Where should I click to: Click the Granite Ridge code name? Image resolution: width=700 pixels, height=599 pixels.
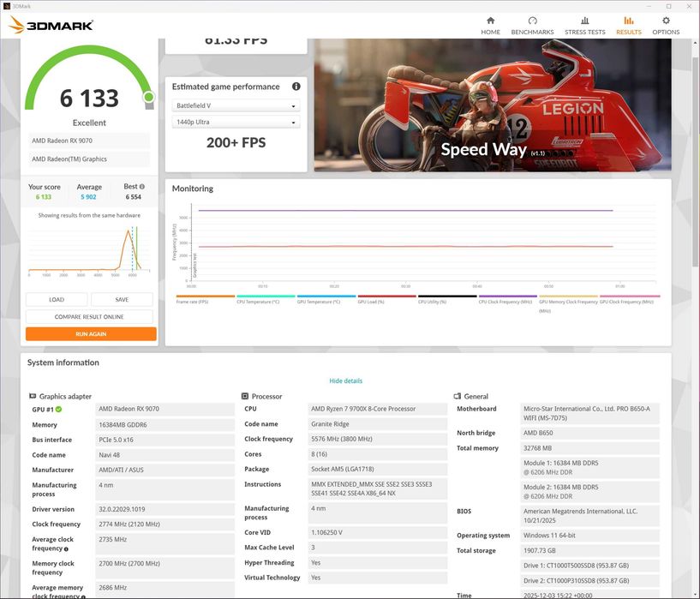click(x=378, y=424)
